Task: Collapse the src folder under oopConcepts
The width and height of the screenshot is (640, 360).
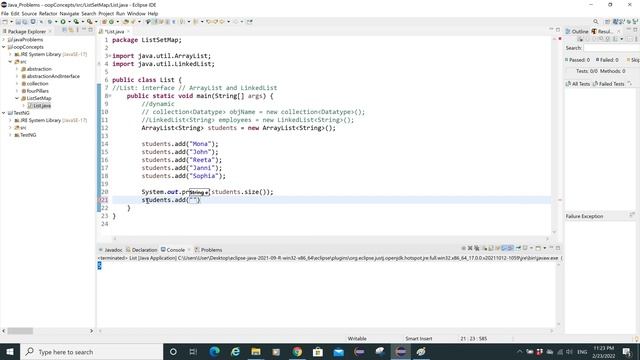Action: [10, 62]
